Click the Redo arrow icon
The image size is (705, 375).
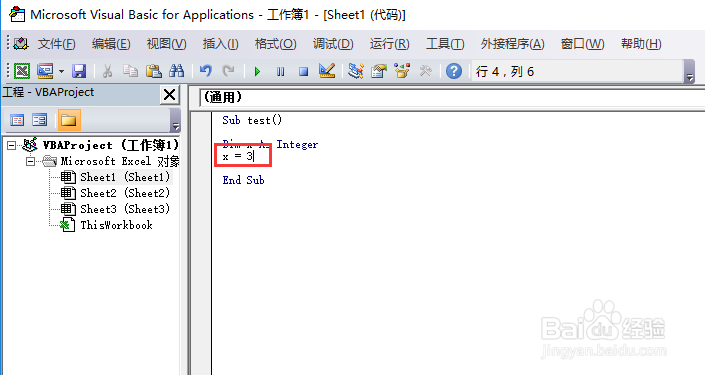pyautogui.click(x=228, y=71)
